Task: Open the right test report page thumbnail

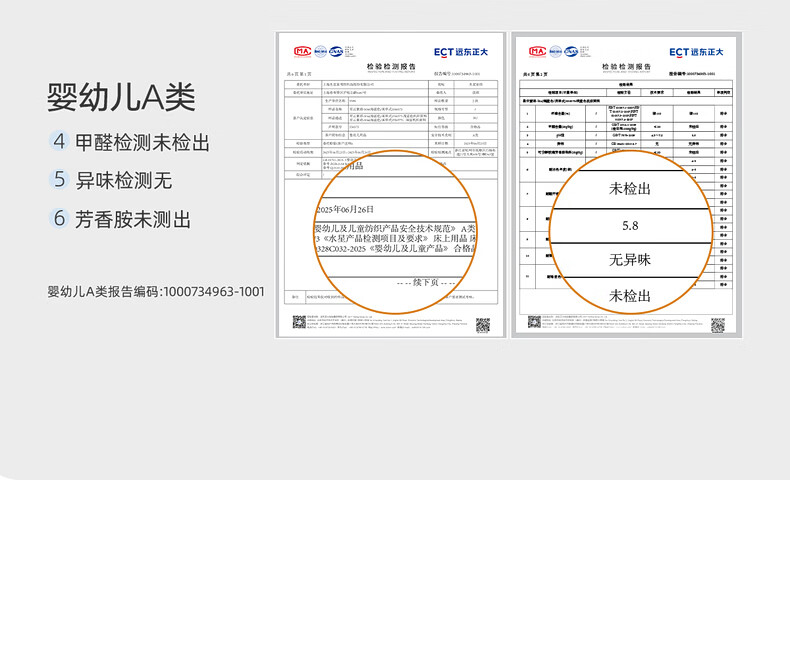Action: pyautogui.click(x=626, y=185)
